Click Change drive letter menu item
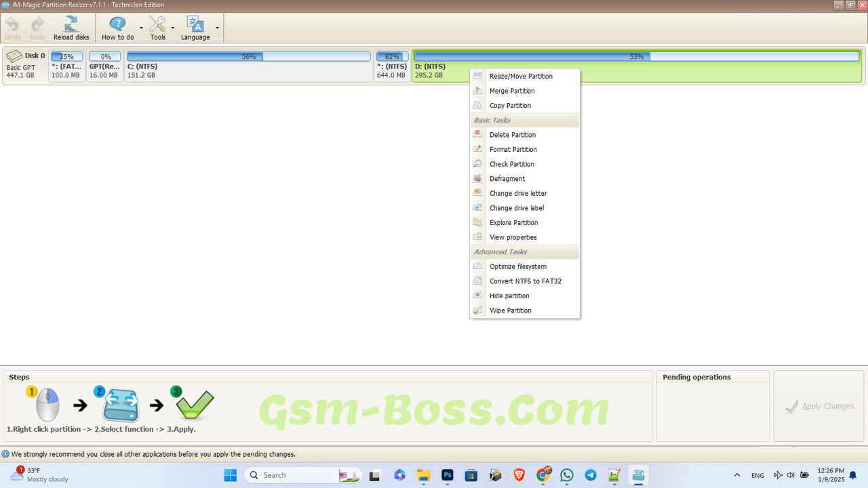 click(525, 193)
